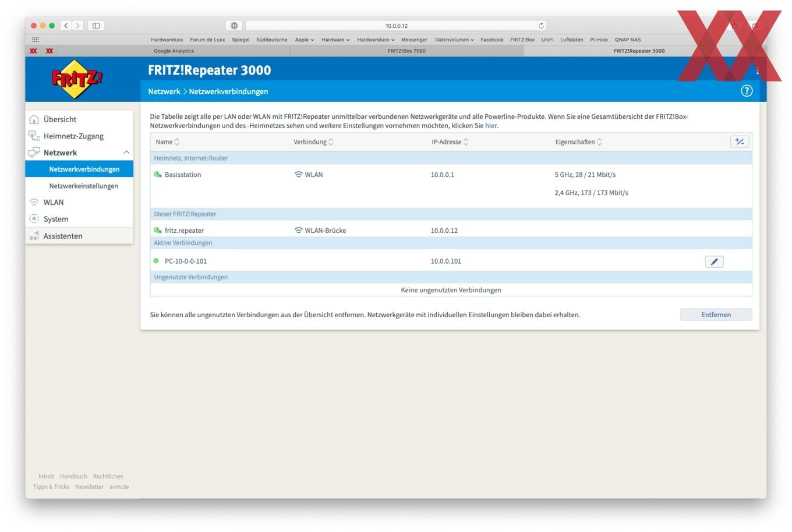Click Basisstation status icon
Image resolution: width=792 pixels, height=532 pixels.
157,175
